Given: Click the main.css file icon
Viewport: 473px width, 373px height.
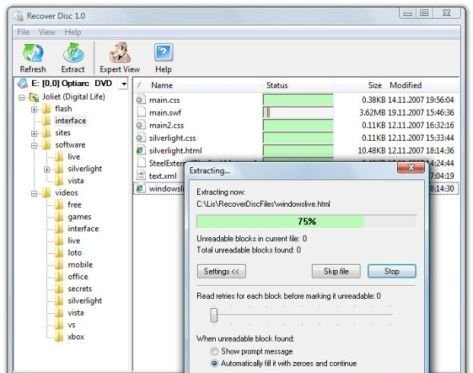Looking at the screenshot, I should (x=141, y=100).
